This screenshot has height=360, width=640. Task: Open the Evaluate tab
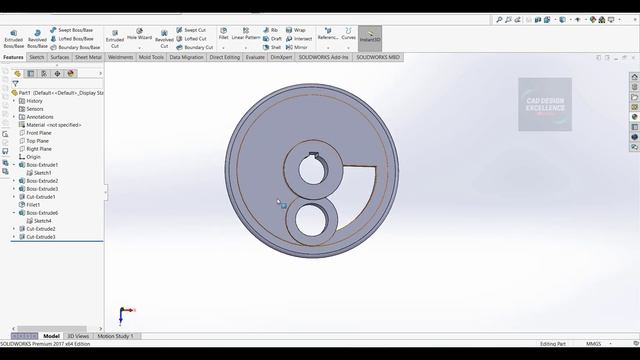(x=255, y=57)
